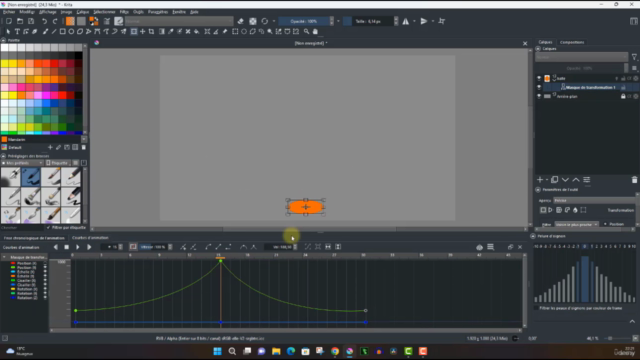
Task: Create a new document from toolbar
Action: click(x=9, y=21)
